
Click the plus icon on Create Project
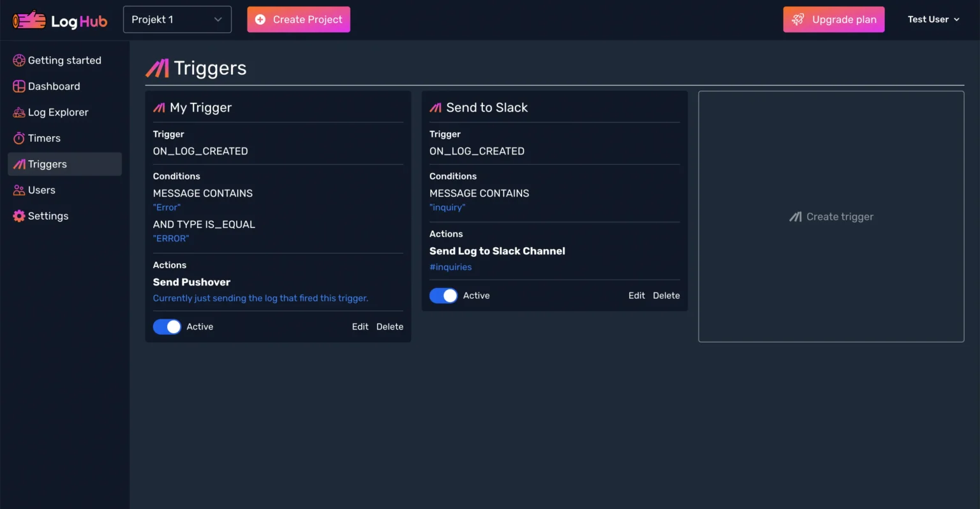click(x=260, y=20)
